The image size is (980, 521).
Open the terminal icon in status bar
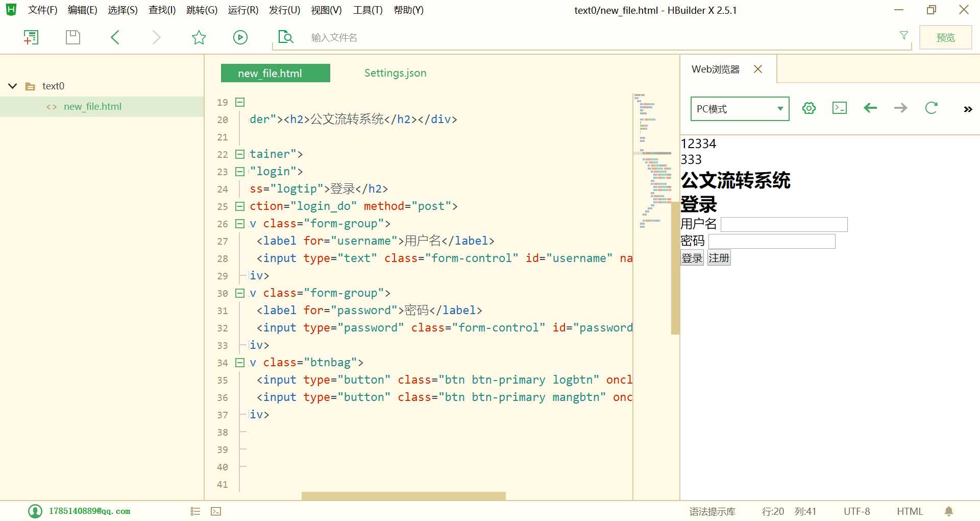(216, 511)
